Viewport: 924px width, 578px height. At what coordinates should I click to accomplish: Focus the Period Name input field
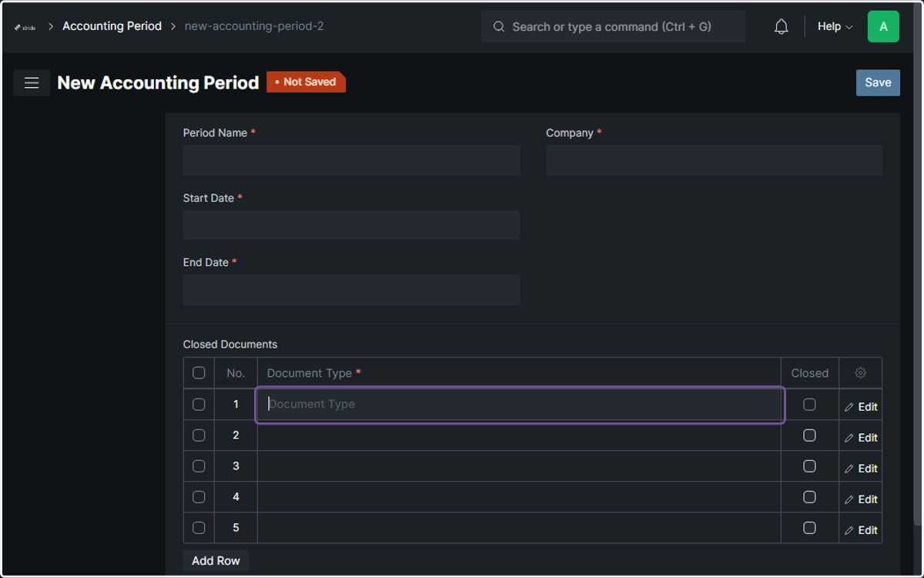(351, 160)
